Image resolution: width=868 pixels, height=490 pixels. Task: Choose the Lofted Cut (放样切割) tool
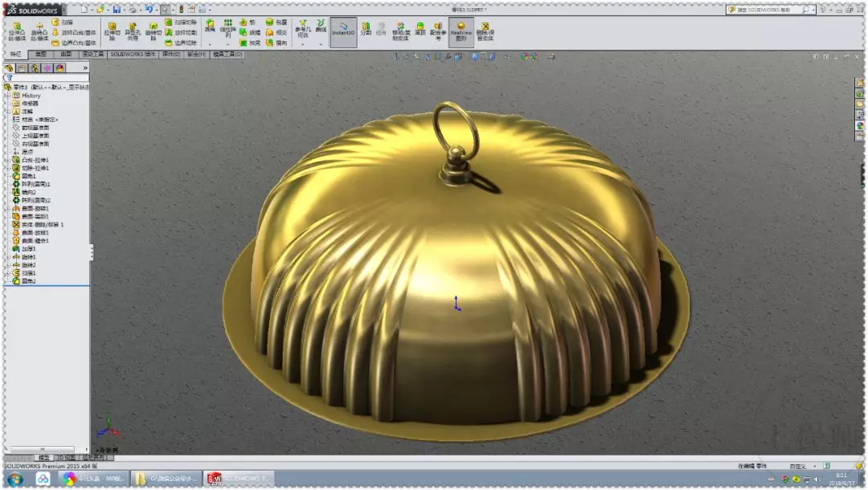181,33
